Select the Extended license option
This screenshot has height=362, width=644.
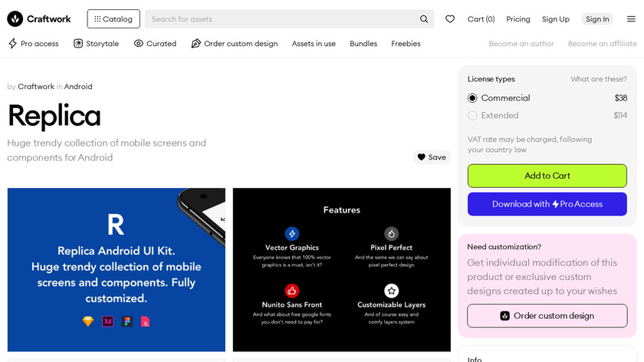(472, 116)
